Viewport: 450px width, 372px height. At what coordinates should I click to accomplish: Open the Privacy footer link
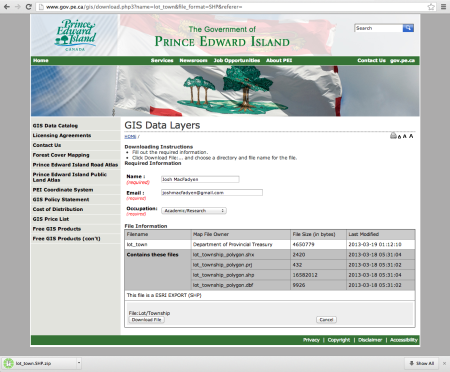(x=311, y=340)
